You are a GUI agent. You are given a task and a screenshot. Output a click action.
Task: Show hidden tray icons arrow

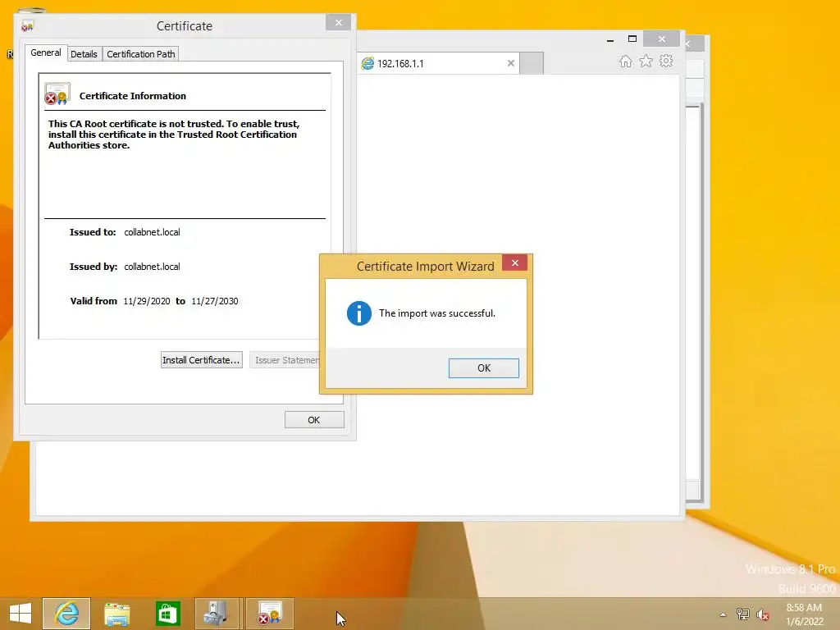click(724, 614)
